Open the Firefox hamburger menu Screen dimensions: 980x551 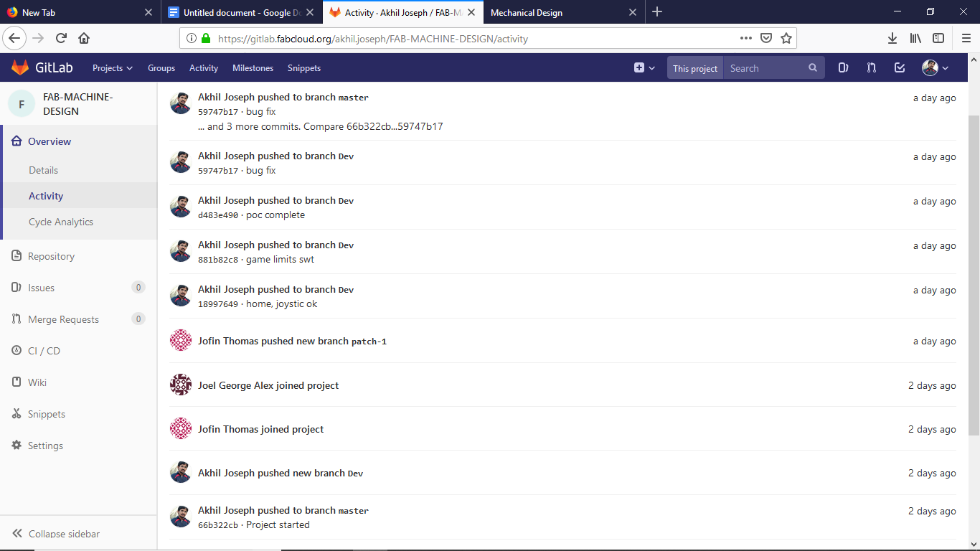[x=966, y=38]
